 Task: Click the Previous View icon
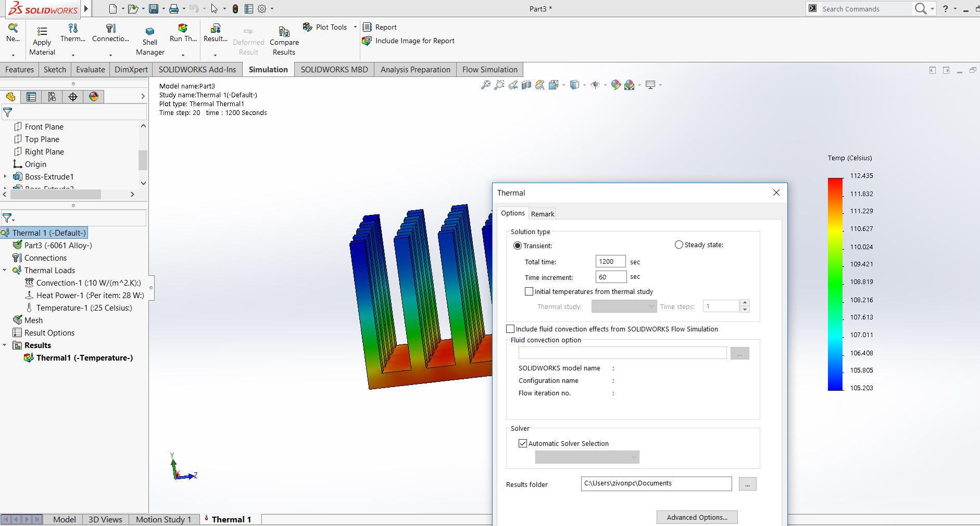pyautogui.click(x=513, y=85)
